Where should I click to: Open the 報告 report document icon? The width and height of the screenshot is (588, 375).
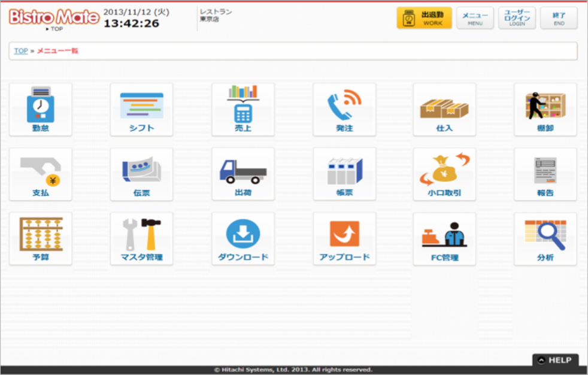(545, 174)
